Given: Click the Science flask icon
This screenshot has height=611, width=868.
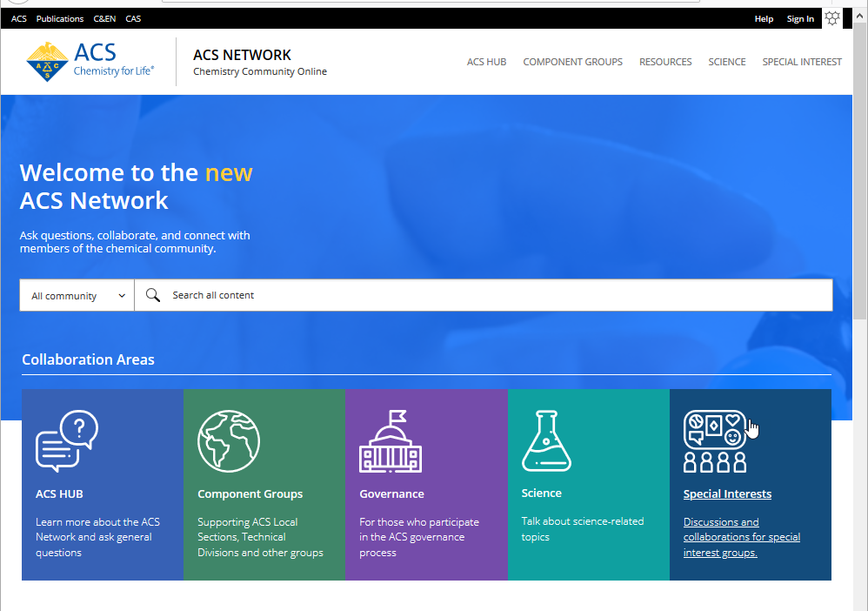Looking at the screenshot, I should [x=546, y=440].
